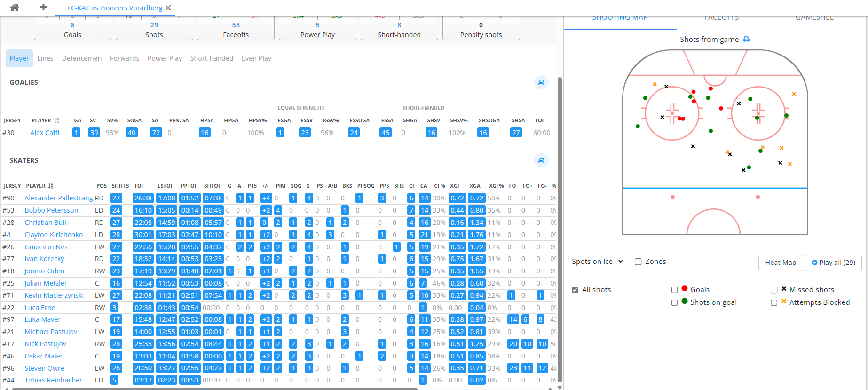Open the Goalies section book icon
Image resolution: width=868 pixels, height=390 pixels.
tap(541, 82)
